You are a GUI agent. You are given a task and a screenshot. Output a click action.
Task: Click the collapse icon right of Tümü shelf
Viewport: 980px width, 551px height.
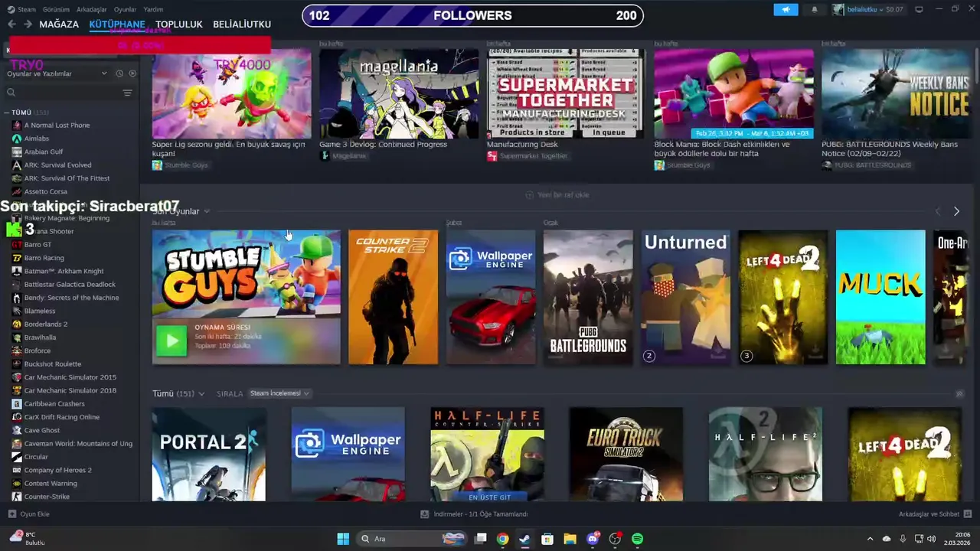(x=959, y=394)
